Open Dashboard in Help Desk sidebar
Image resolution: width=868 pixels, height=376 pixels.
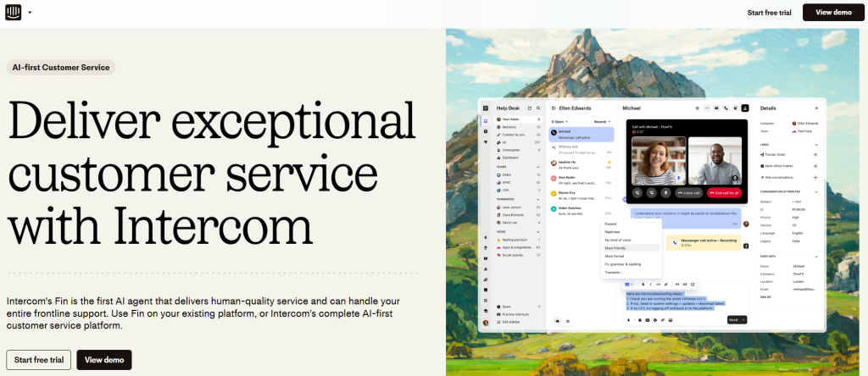(518, 158)
